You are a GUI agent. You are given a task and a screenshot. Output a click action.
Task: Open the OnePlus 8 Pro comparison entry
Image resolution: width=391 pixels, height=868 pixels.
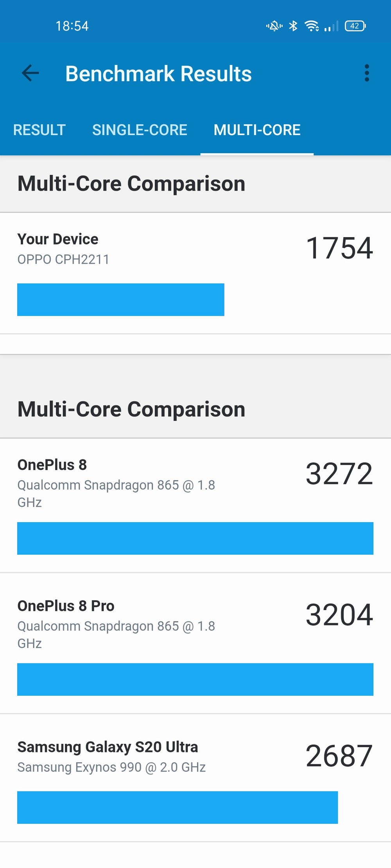[x=195, y=643]
